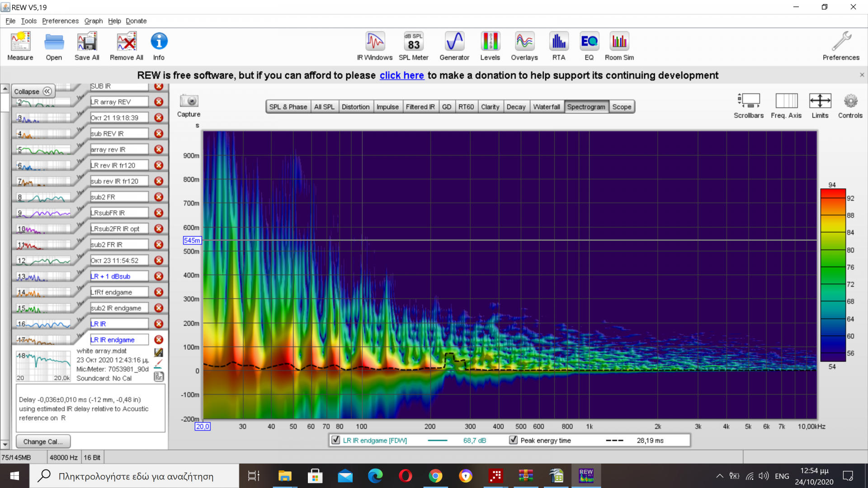Open the graph Controls gear
The image size is (868, 488).
[x=850, y=101]
